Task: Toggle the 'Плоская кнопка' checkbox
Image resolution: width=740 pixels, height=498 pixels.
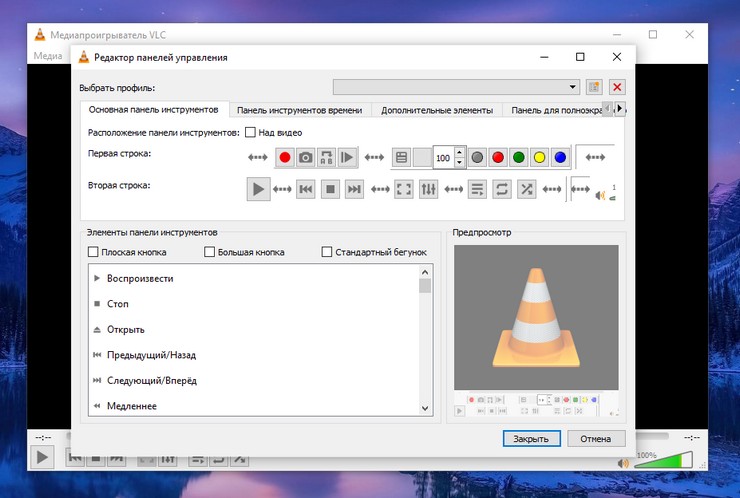Action: 94,253
